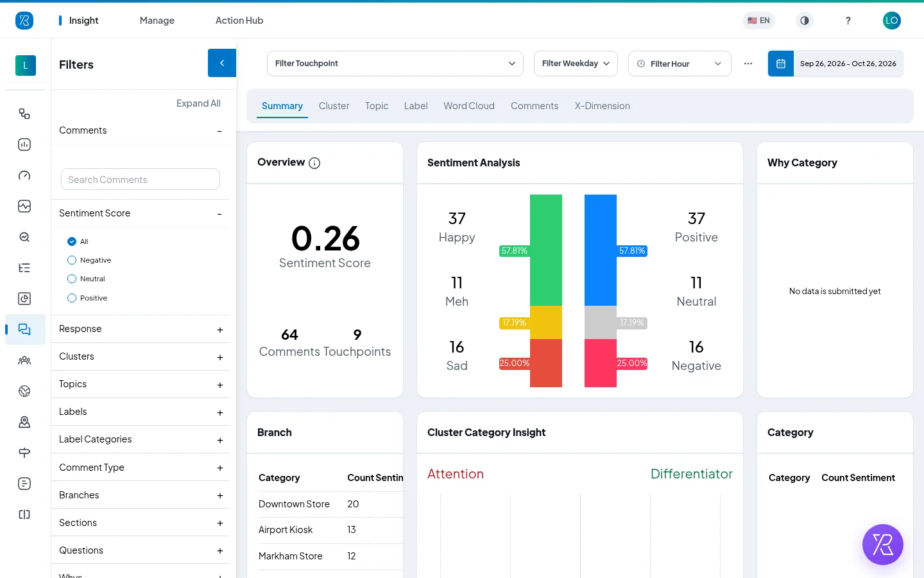
Task: Open the help question mark icon
Action: click(848, 21)
